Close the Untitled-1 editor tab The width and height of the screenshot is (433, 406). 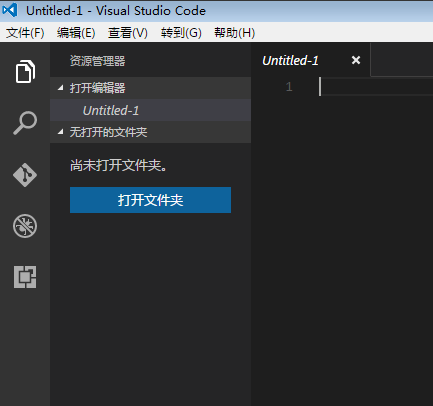[x=356, y=60]
